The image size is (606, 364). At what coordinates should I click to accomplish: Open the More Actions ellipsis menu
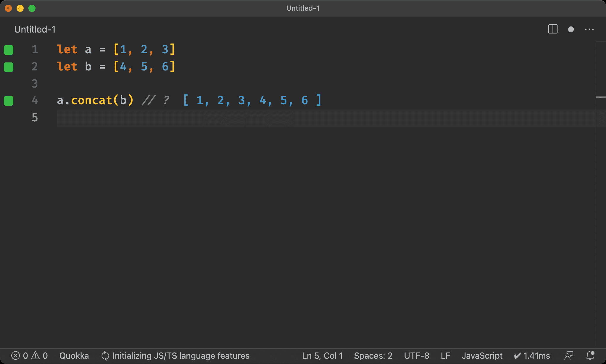pyautogui.click(x=589, y=29)
